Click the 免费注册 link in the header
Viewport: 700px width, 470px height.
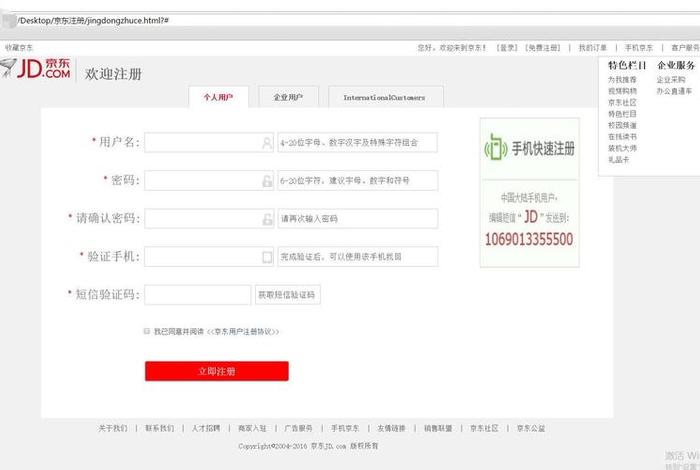pos(545,47)
